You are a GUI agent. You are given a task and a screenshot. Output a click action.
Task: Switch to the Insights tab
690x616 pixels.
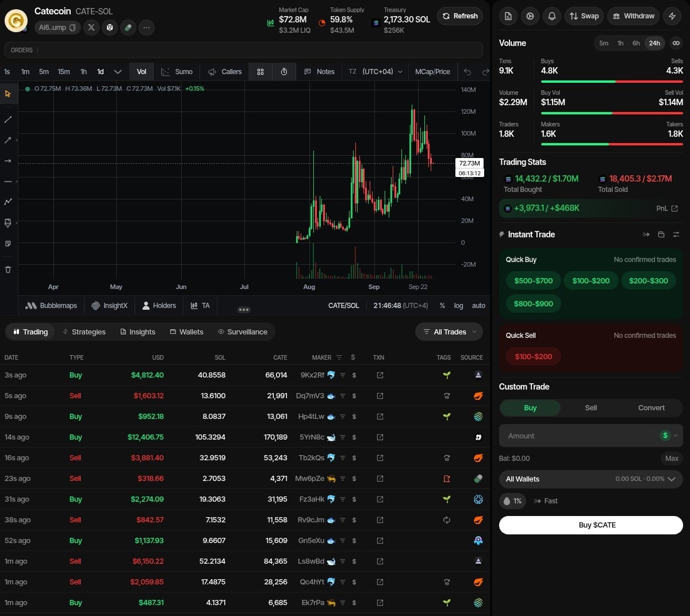[138, 332]
